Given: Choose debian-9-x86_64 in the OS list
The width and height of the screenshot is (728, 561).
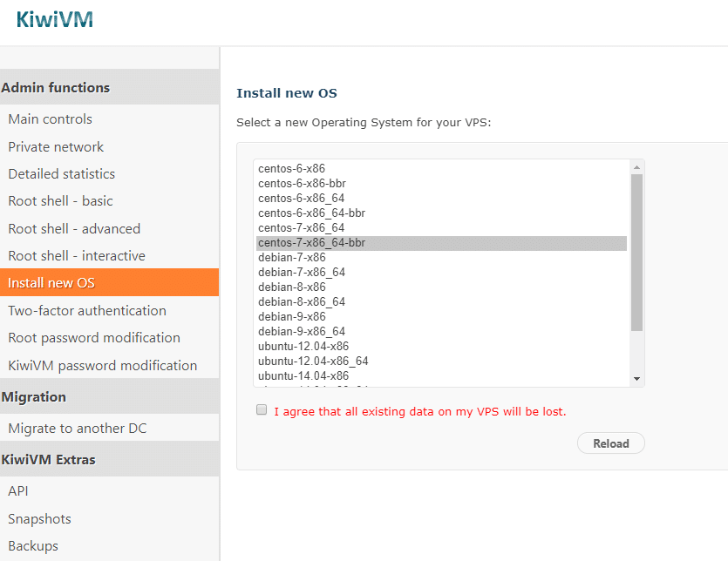Looking at the screenshot, I should click(302, 332).
